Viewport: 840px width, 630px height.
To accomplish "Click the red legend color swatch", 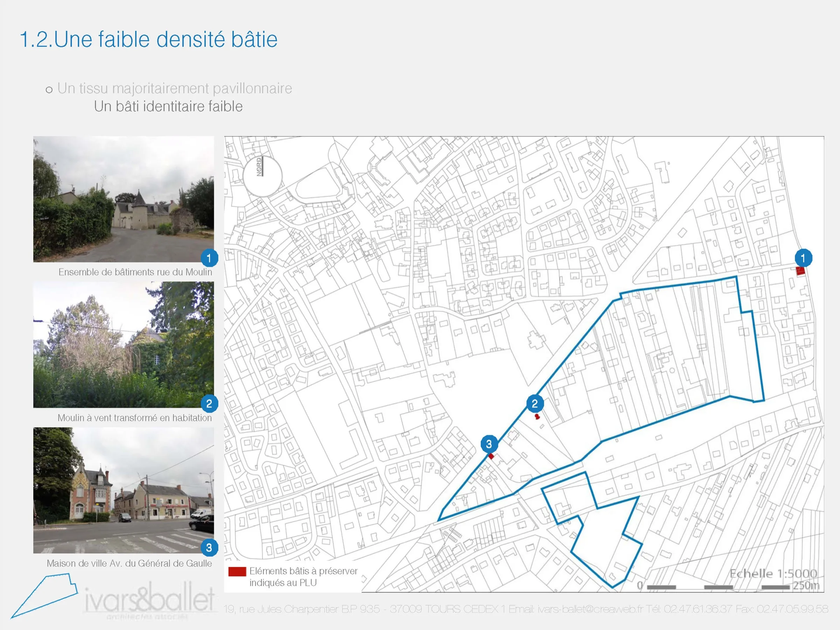I will coord(237,572).
